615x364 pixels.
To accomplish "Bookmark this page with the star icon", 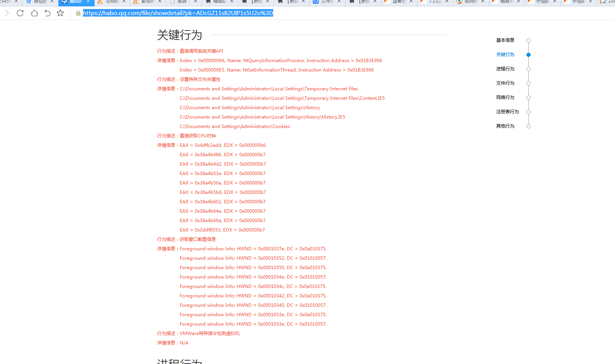I will tap(60, 13).
